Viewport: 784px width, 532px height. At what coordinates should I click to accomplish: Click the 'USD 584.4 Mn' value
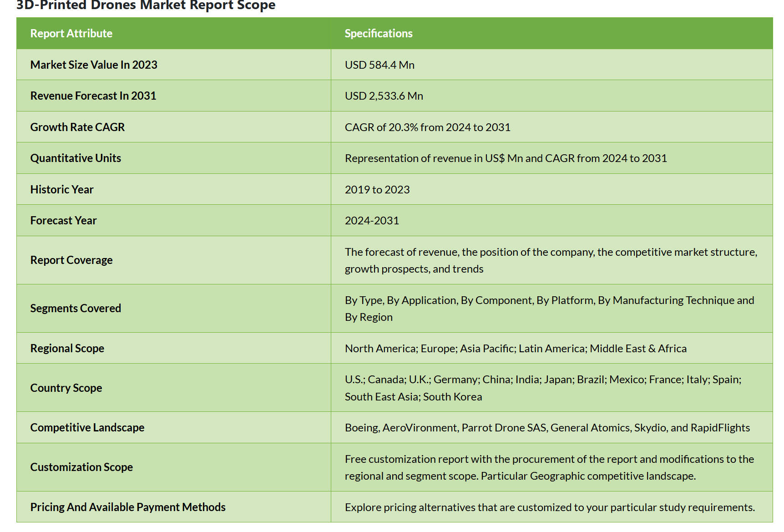(379, 65)
